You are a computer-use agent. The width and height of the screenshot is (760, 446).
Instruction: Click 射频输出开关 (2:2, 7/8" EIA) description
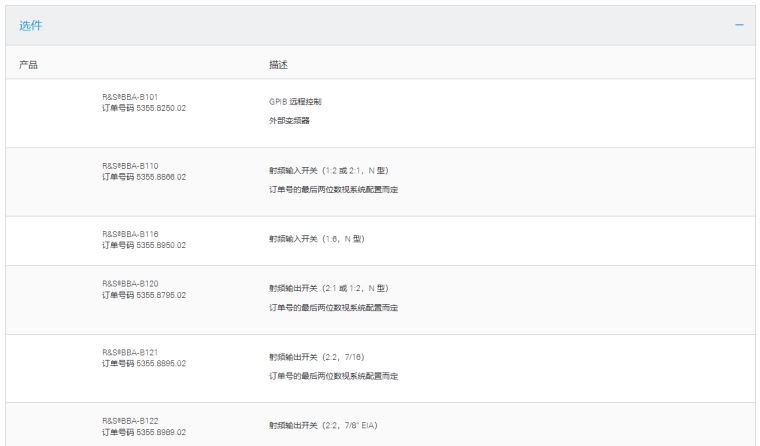[322, 427]
